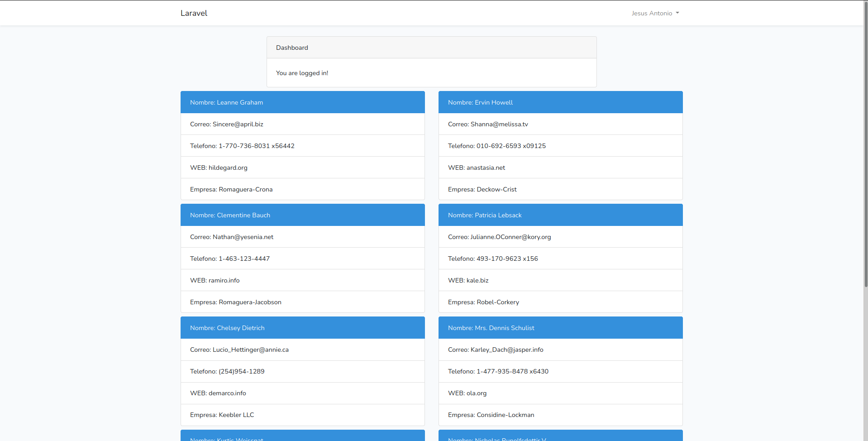This screenshot has height=441, width=868.
Task: Select the kale.biz WEB entry
Action: [468, 280]
